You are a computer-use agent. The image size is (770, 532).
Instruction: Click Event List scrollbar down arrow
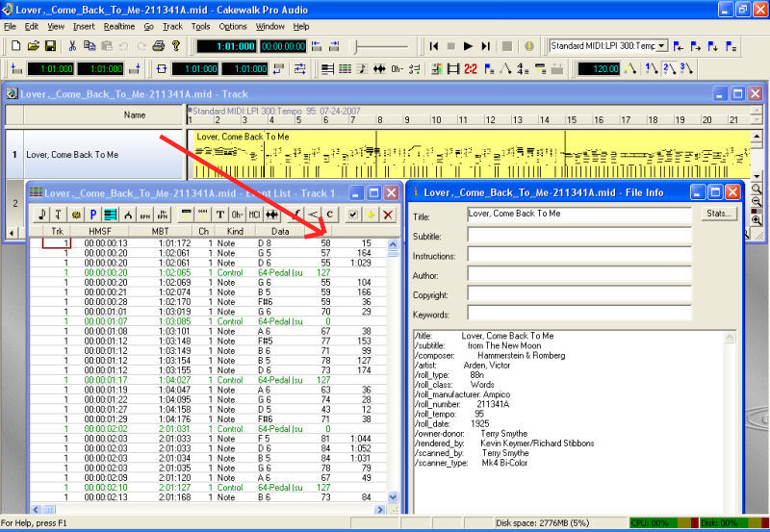click(393, 496)
